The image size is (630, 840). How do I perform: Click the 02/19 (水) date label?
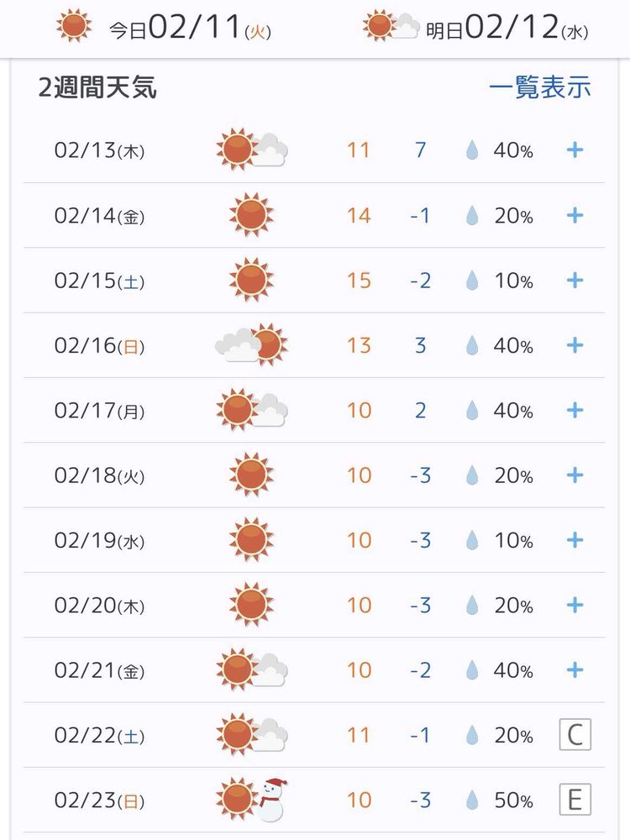(99, 540)
